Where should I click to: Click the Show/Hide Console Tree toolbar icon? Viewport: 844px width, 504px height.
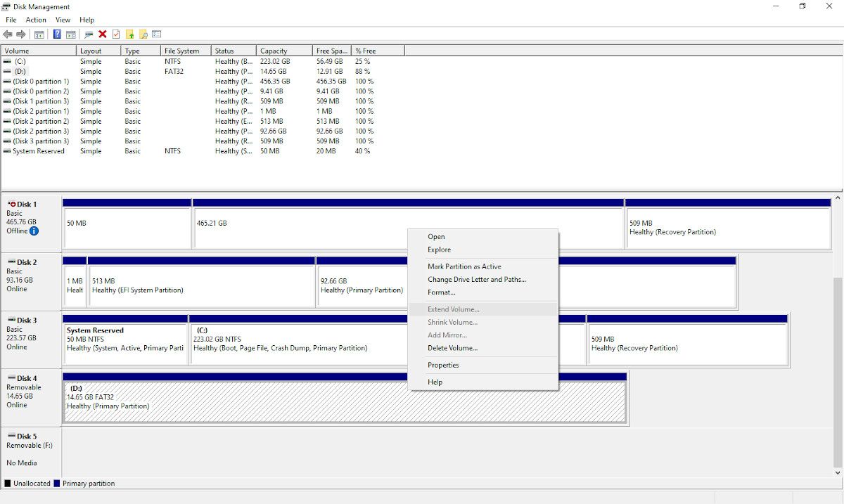(x=40, y=34)
